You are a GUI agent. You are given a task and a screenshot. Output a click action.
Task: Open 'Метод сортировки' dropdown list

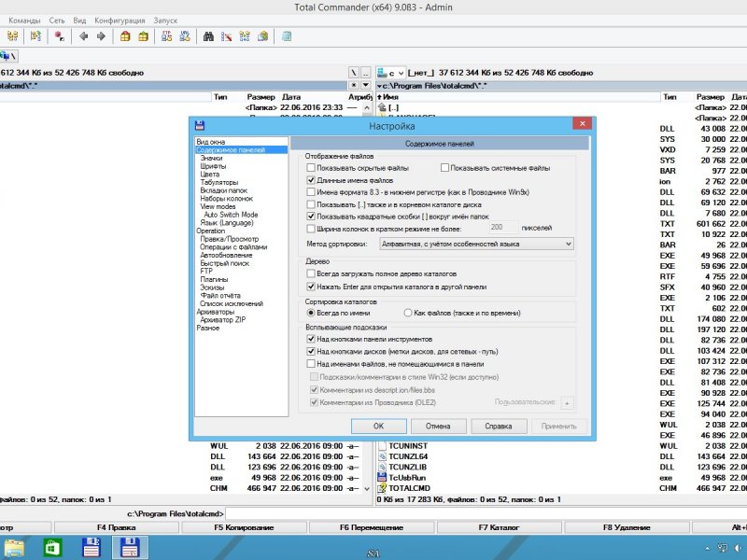point(476,244)
